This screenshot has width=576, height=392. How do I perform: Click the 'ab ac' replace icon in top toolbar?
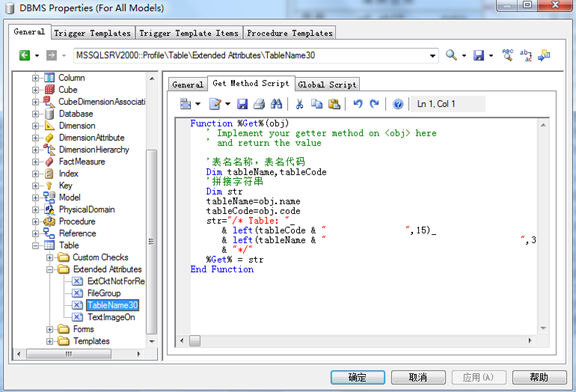pyautogui.click(x=526, y=55)
